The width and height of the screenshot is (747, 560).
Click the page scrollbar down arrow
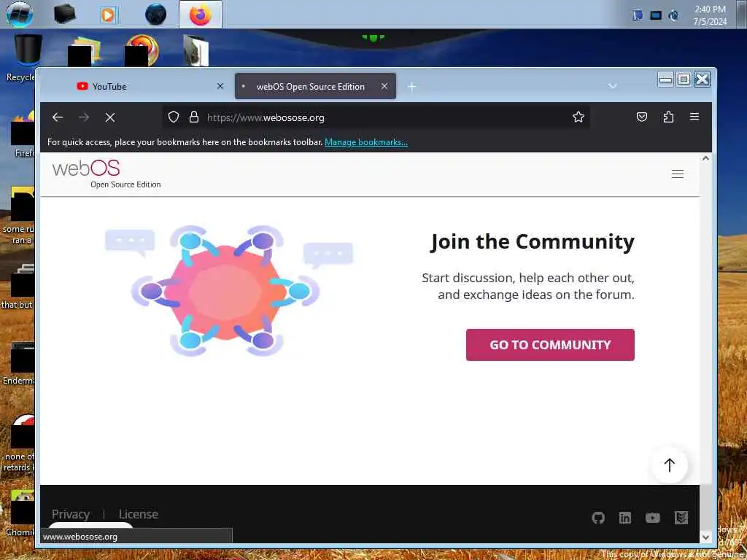point(705,537)
